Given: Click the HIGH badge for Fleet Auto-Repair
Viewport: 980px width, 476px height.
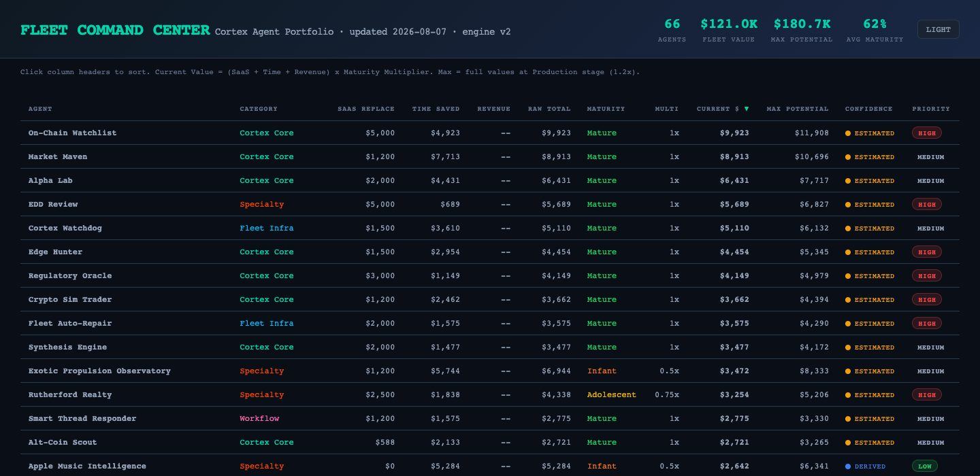Looking at the screenshot, I should pyautogui.click(x=927, y=324).
